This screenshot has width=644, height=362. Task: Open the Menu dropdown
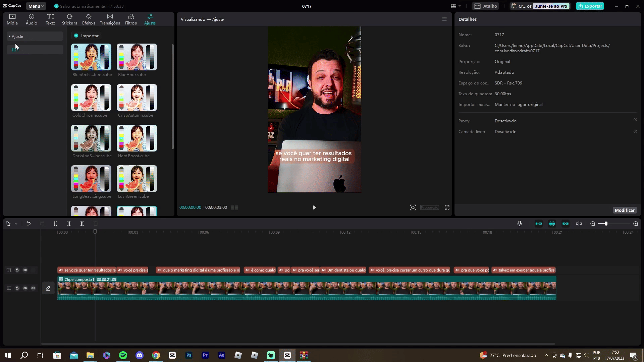(36, 6)
